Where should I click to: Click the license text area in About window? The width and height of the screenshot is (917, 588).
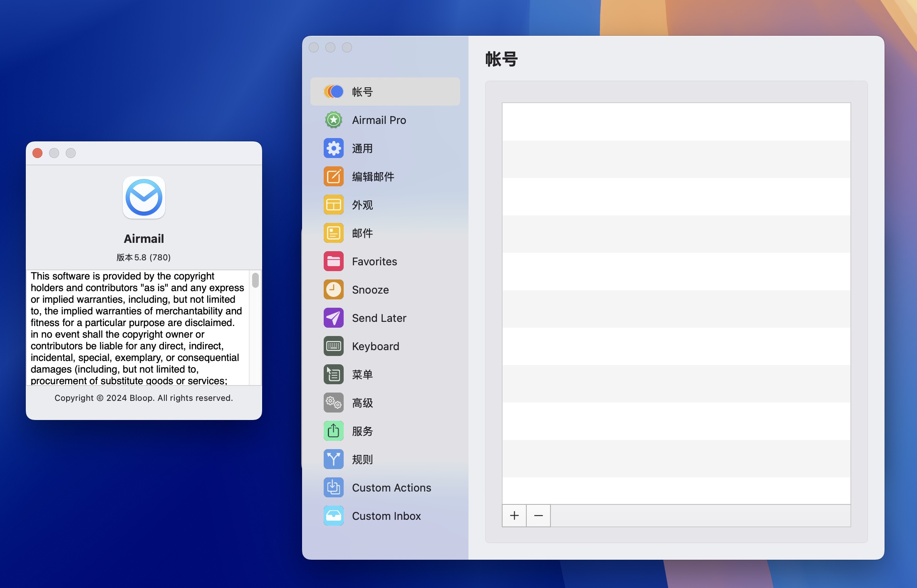coord(138,328)
